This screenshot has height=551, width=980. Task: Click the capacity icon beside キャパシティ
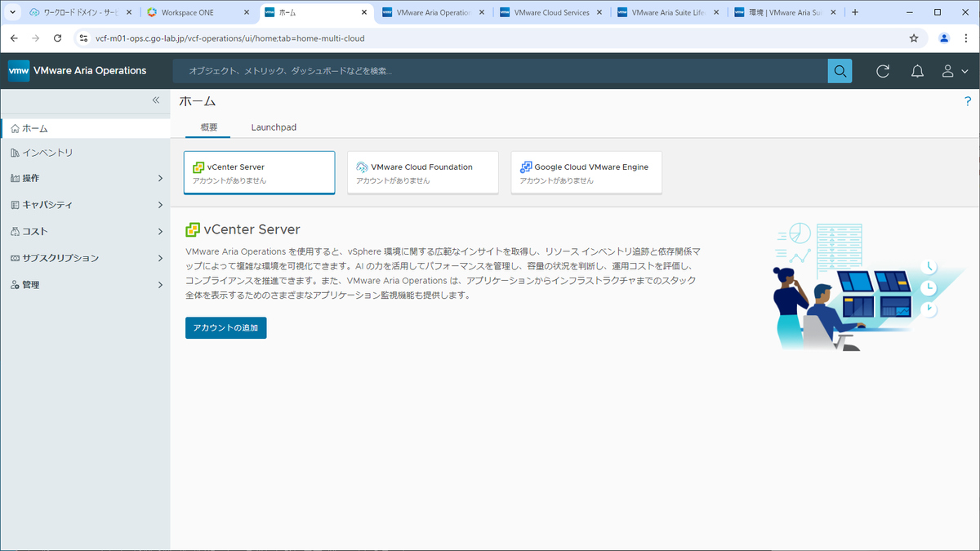click(15, 205)
